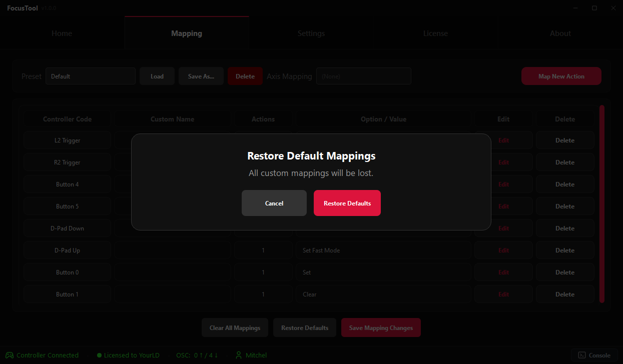Click the Controller Connected status text

tap(48, 355)
